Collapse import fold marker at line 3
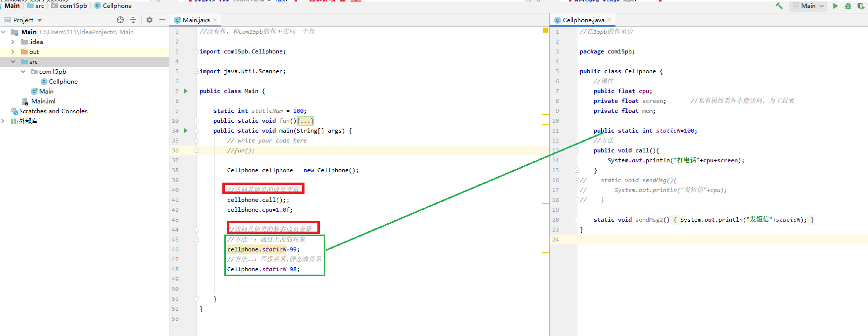 (x=197, y=51)
